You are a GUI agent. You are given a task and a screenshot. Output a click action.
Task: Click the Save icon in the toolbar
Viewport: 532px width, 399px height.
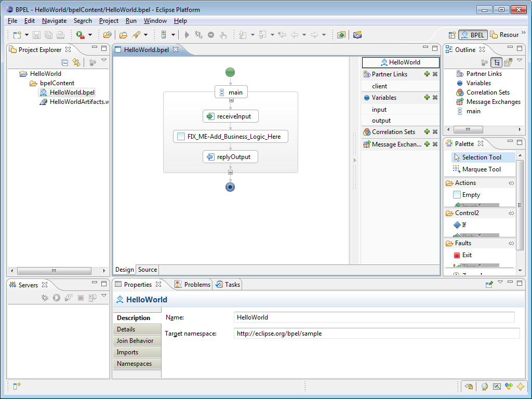(x=36, y=35)
